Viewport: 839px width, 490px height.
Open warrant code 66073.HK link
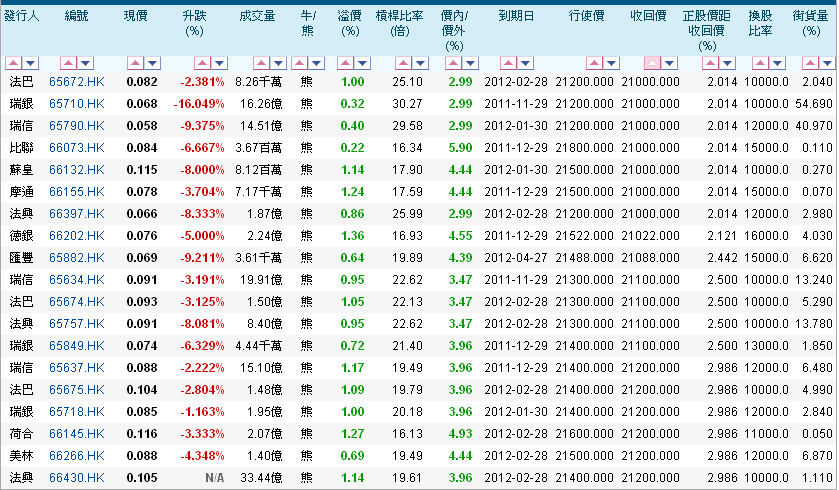click(x=76, y=148)
